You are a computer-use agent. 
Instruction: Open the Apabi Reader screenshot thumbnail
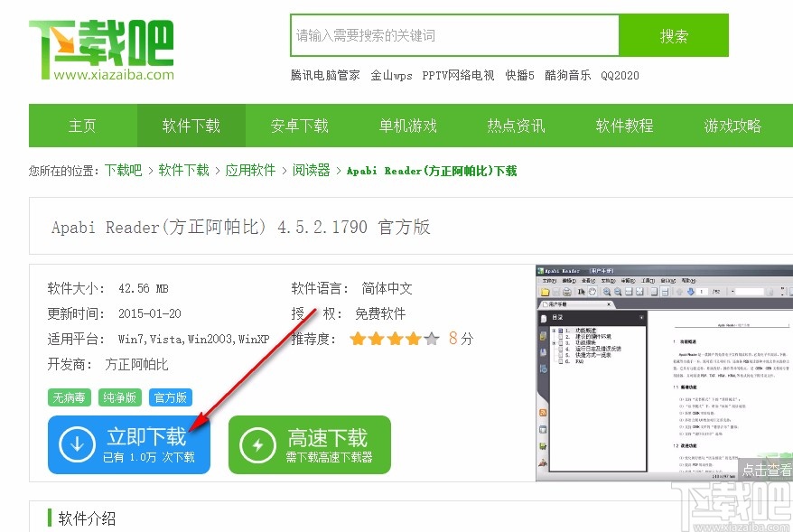pos(664,373)
